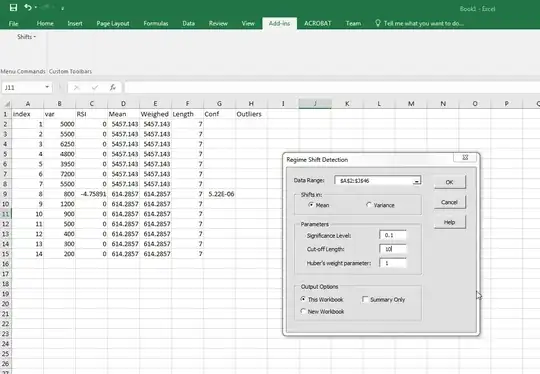540x374 pixels.
Task: Click the var cell with value 1200
Action: [x=59, y=204]
